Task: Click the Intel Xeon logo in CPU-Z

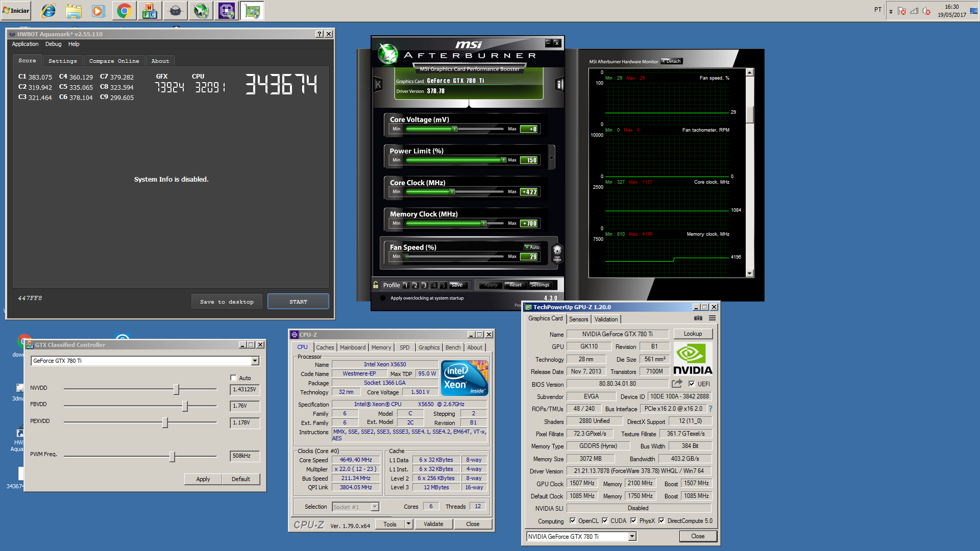Action: [464, 378]
